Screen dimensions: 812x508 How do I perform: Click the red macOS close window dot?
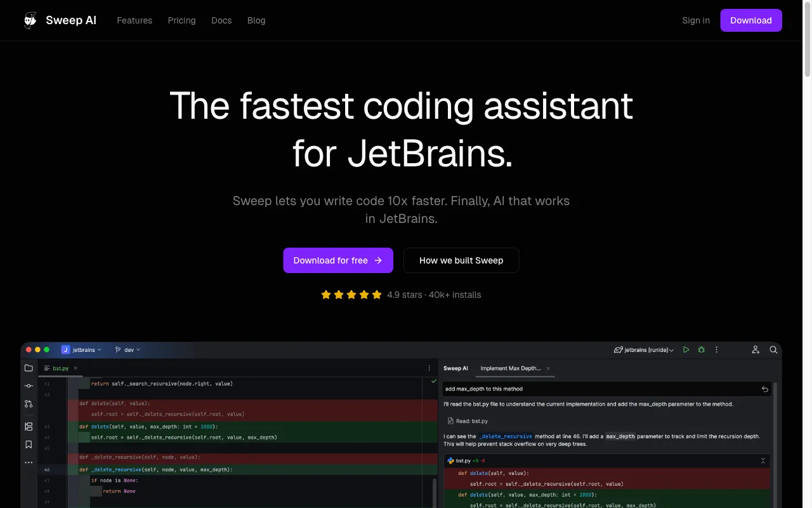click(29, 350)
